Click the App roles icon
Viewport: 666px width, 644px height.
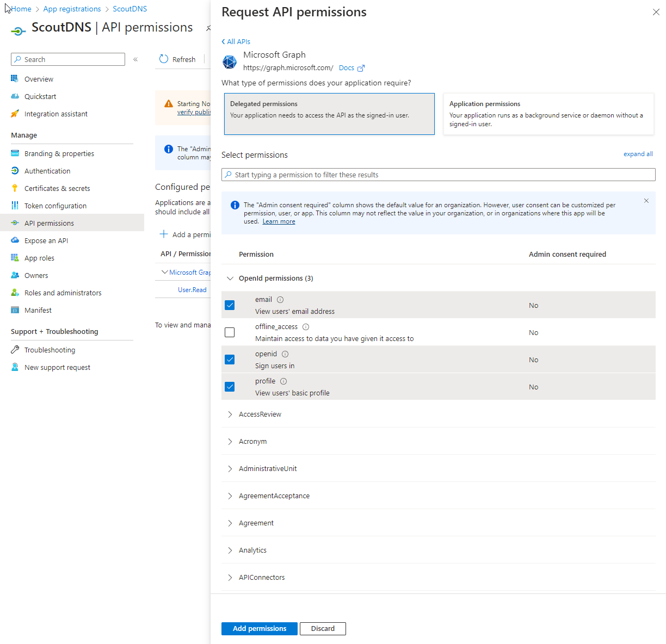coord(15,258)
